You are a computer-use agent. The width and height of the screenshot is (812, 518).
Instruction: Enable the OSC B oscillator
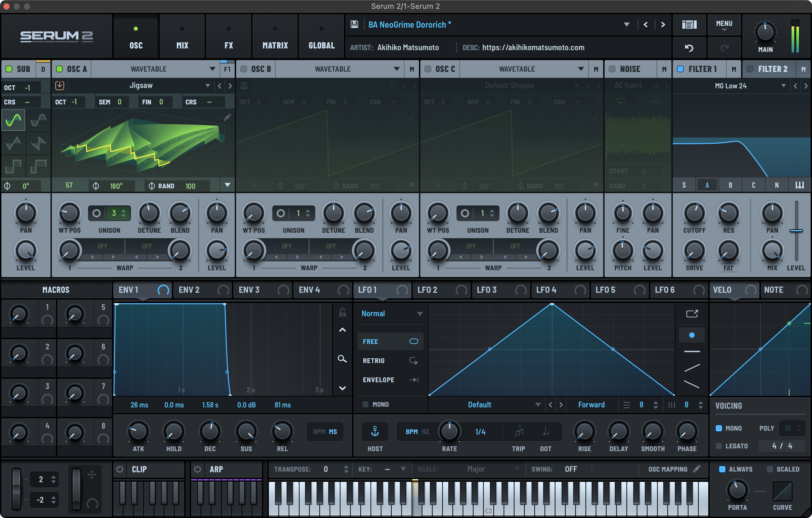(244, 69)
